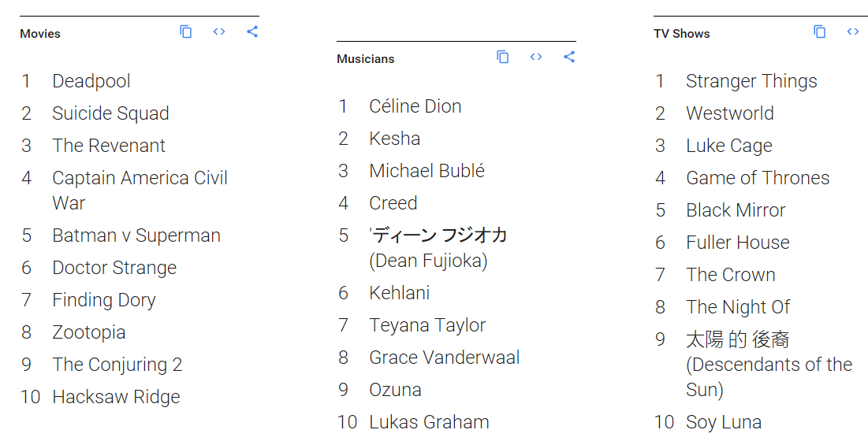Click the Musicians heading

point(366,59)
